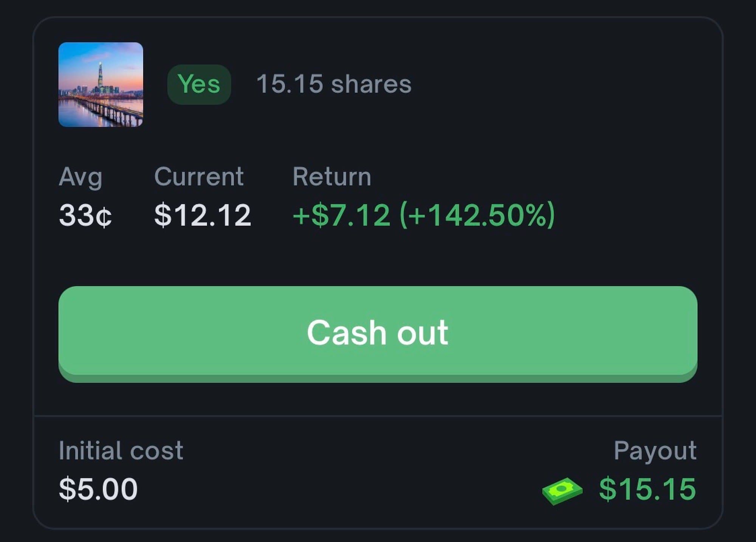Open the city skyline market thumbnail
756x542 pixels.
[101, 84]
